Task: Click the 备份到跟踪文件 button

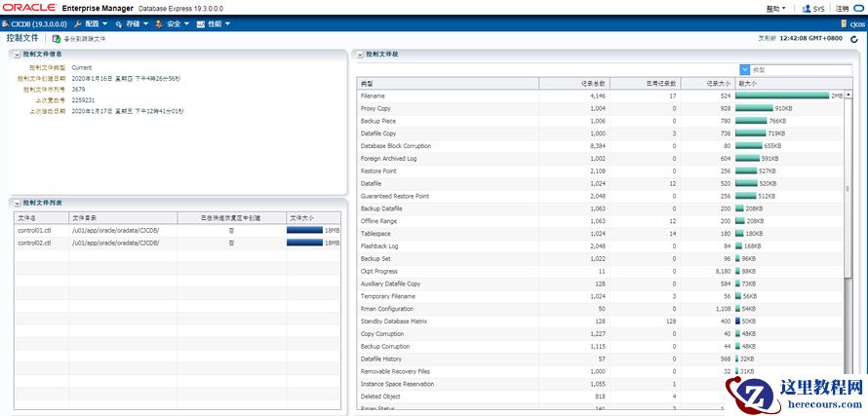Action: coord(79,38)
